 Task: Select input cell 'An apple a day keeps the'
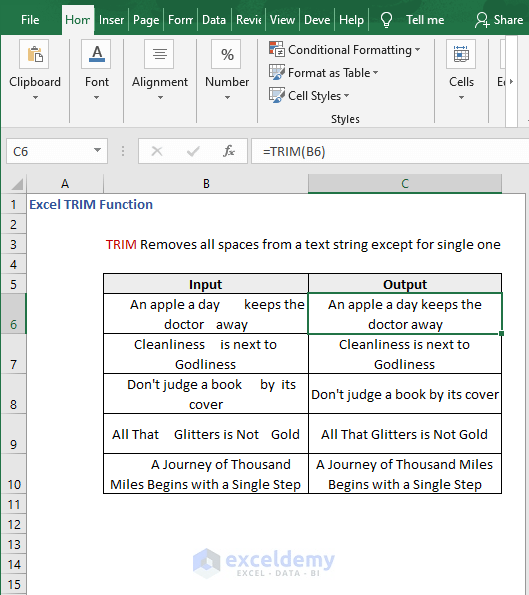(x=206, y=314)
